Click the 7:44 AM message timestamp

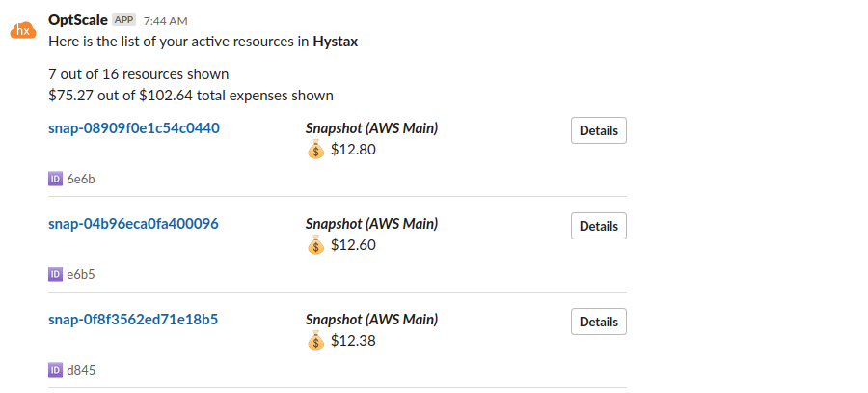[x=165, y=20]
